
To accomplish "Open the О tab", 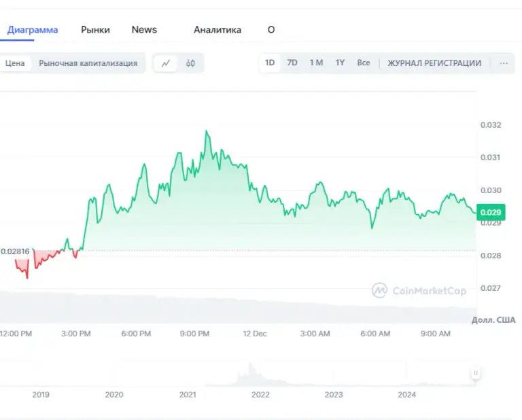I will click(271, 30).
